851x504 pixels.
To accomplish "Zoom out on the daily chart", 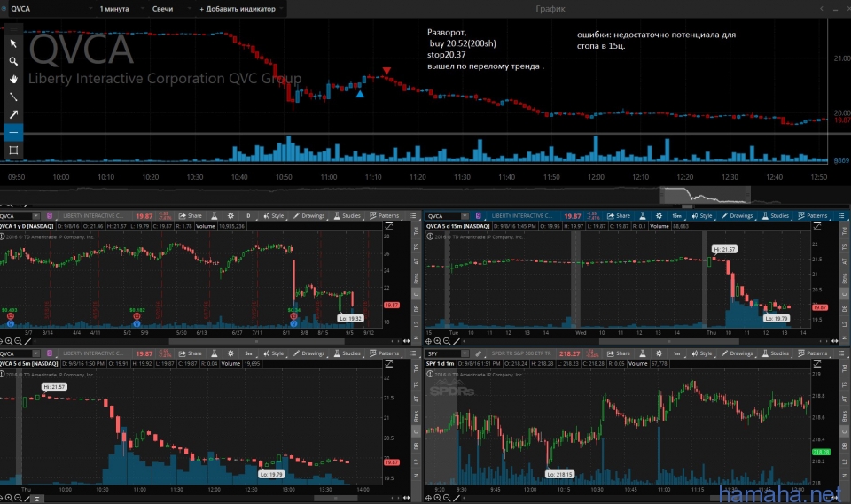I will (x=18, y=341).
